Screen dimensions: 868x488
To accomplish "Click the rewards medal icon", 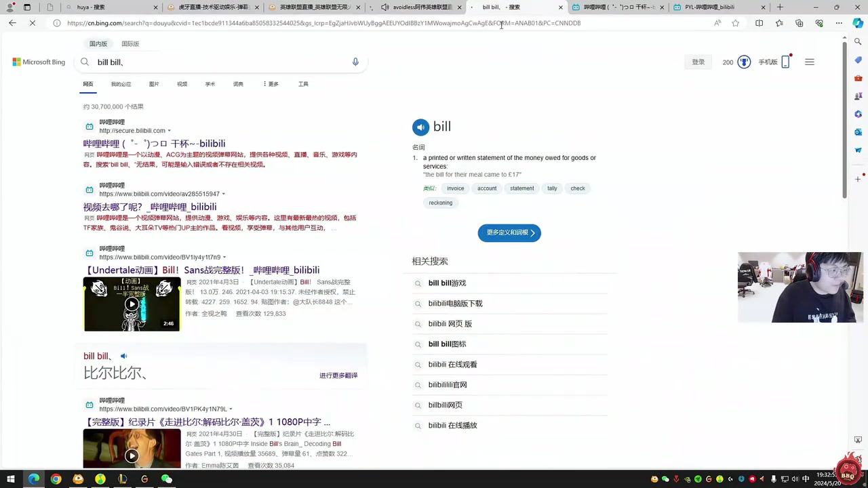I will tap(744, 62).
